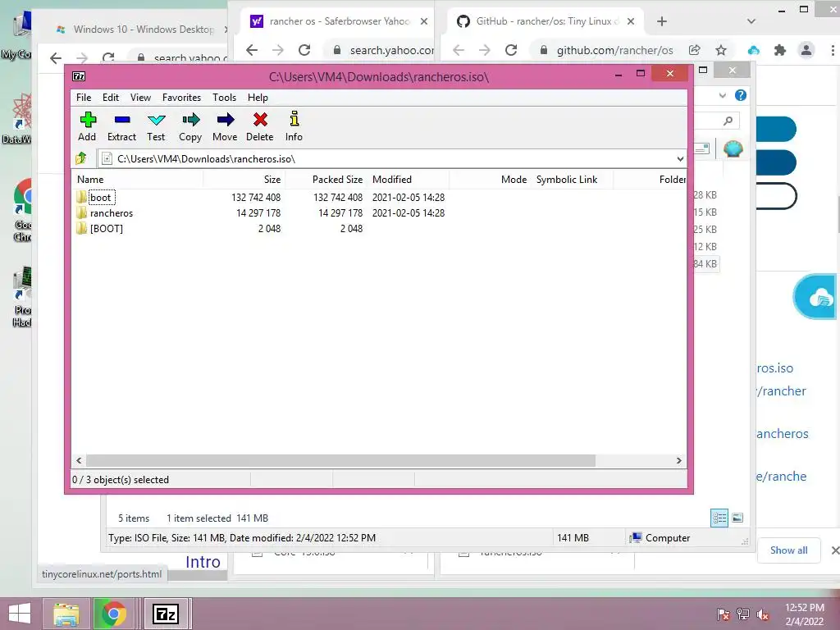Open the archive Info icon
Image resolution: width=840 pixels, height=630 pixels.
[x=294, y=118]
